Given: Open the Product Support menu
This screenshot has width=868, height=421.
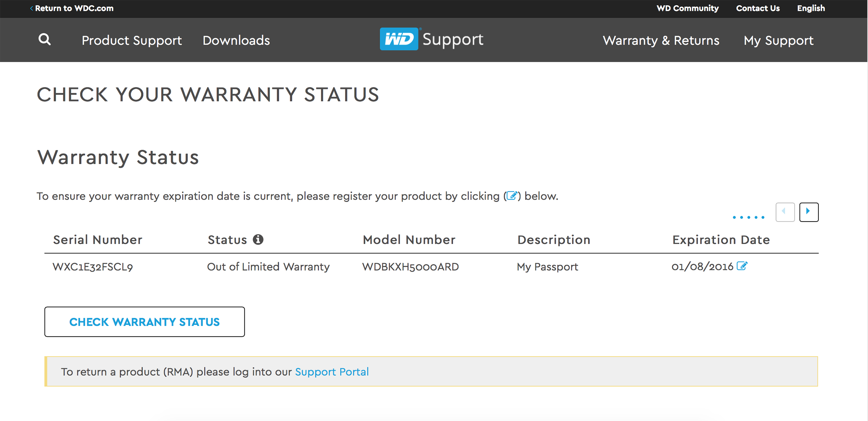Looking at the screenshot, I should (132, 40).
